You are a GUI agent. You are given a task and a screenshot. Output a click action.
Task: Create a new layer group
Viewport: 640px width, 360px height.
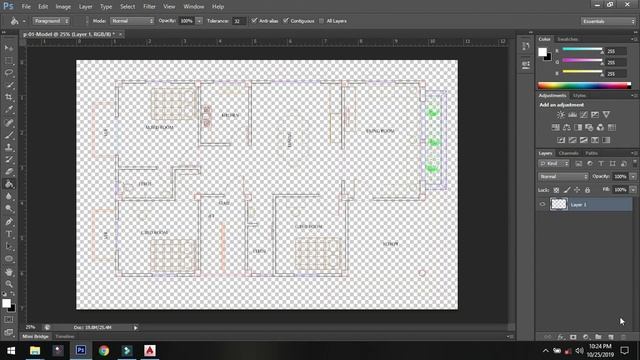pos(598,337)
